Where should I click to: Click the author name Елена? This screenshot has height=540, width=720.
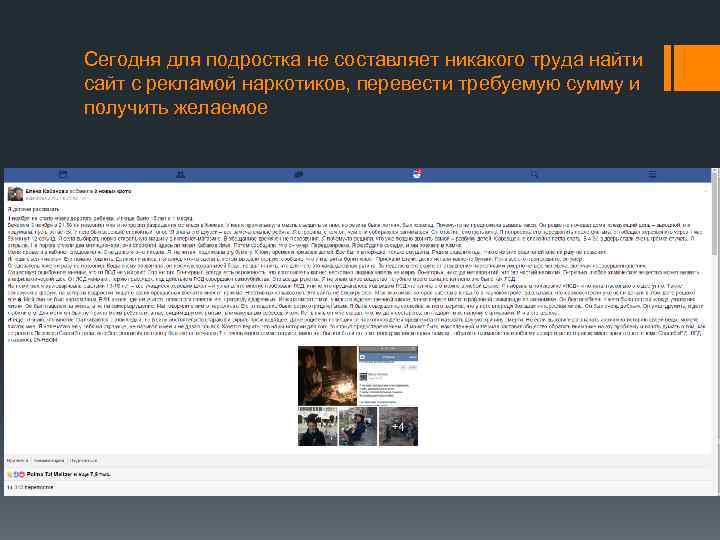(47, 191)
